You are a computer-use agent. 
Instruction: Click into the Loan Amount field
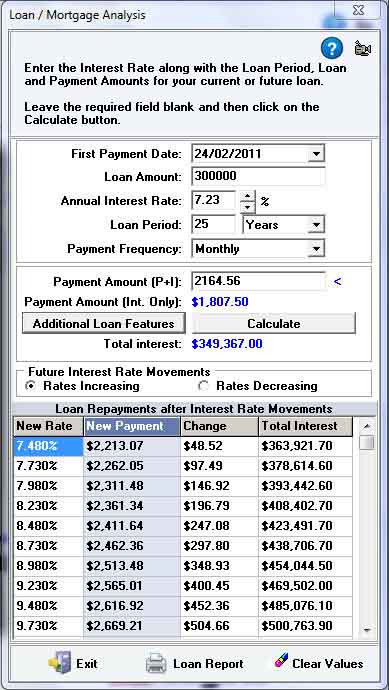click(x=258, y=176)
